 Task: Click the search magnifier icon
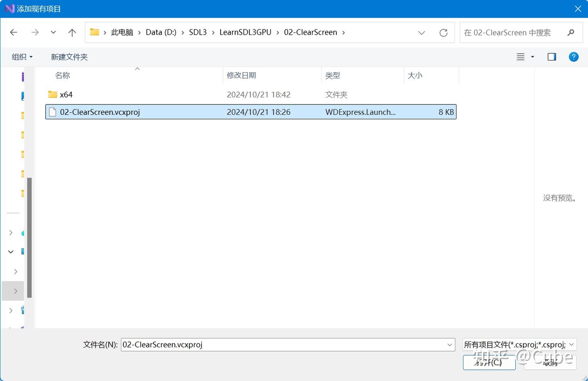pyautogui.click(x=571, y=32)
